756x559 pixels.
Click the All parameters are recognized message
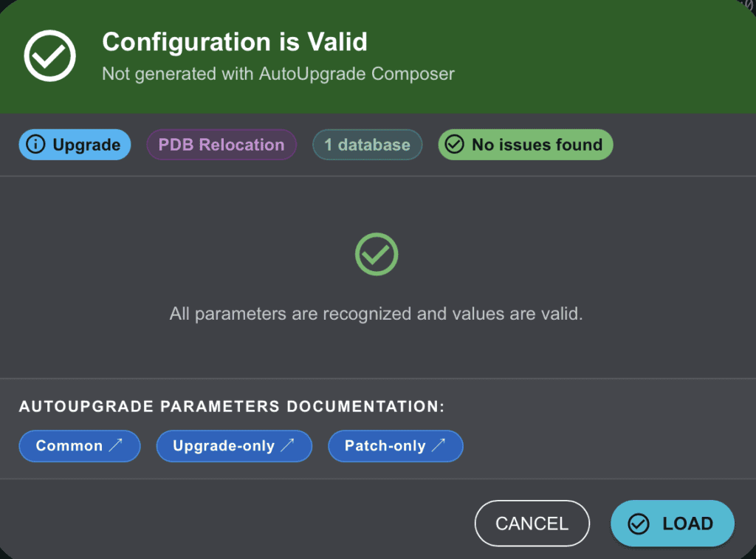pyautogui.click(x=377, y=314)
